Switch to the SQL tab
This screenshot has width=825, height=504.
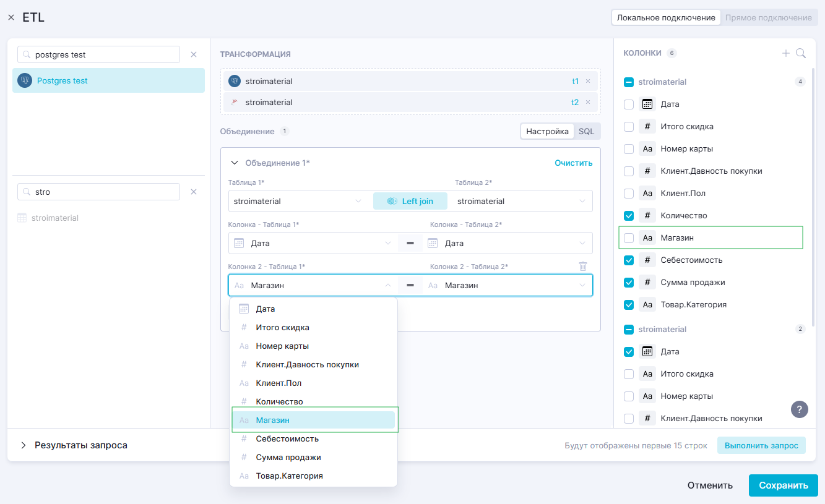pos(586,131)
